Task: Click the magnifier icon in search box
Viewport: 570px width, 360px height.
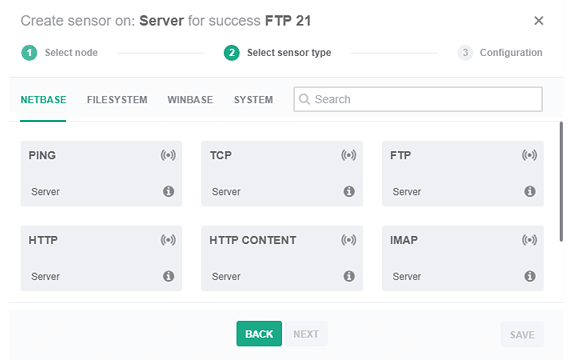Action: click(304, 99)
